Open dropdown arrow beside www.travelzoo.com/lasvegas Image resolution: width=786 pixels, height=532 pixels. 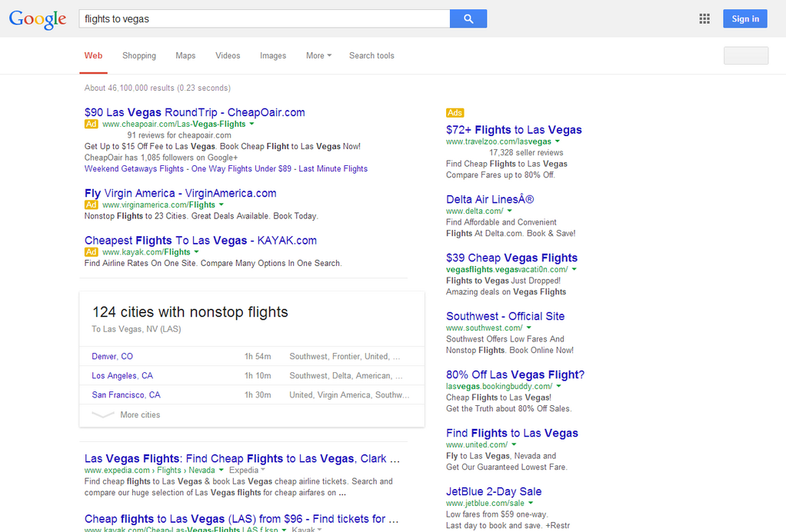pyautogui.click(x=558, y=141)
